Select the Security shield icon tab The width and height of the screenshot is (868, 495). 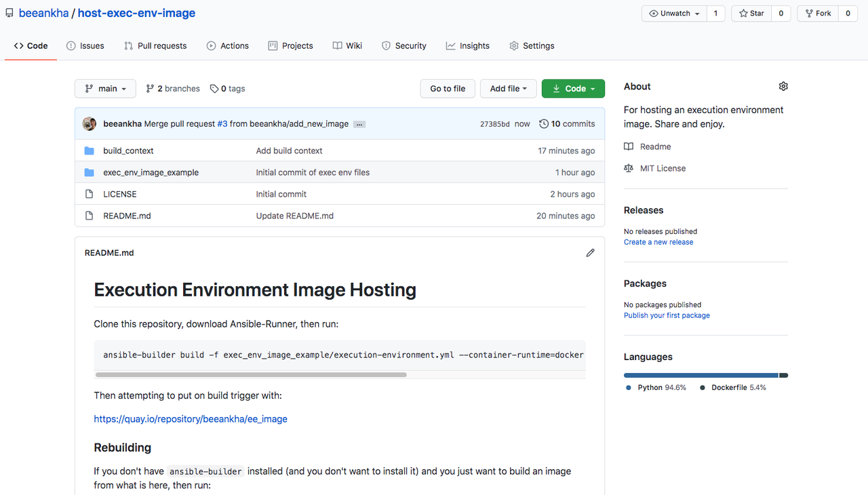click(388, 45)
